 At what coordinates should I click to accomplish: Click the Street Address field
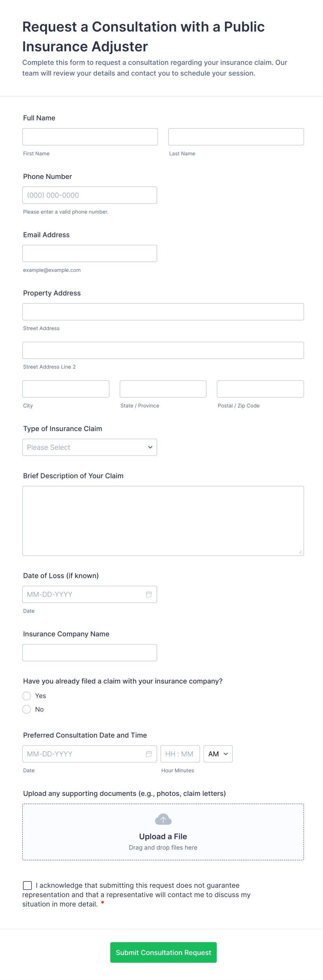click(163, 311)
